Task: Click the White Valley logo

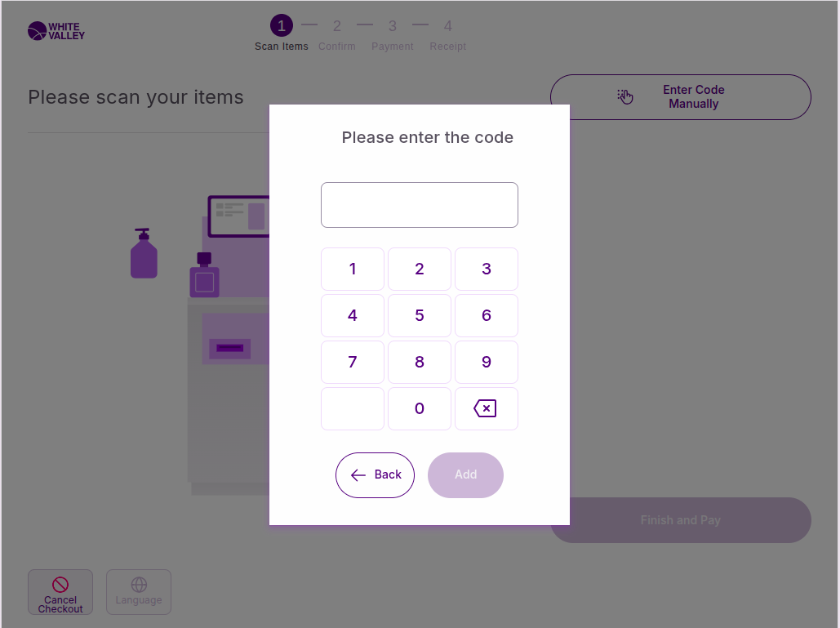Action: 56,31
